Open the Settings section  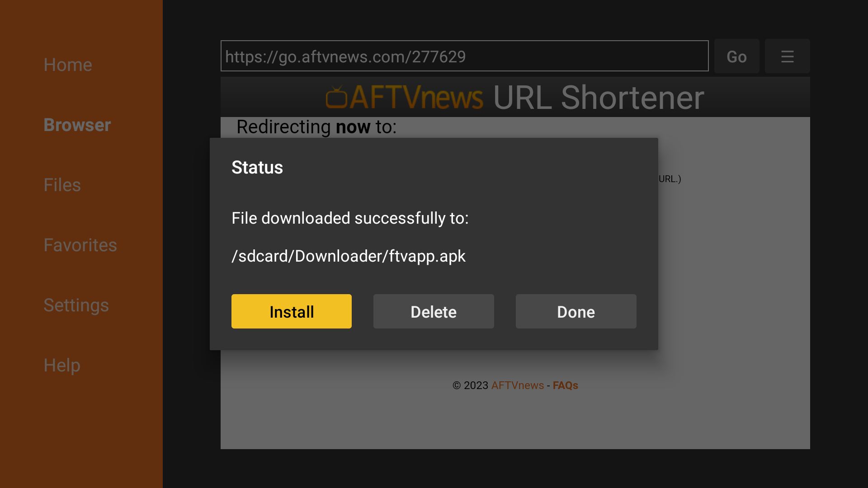tap(76, 305)
